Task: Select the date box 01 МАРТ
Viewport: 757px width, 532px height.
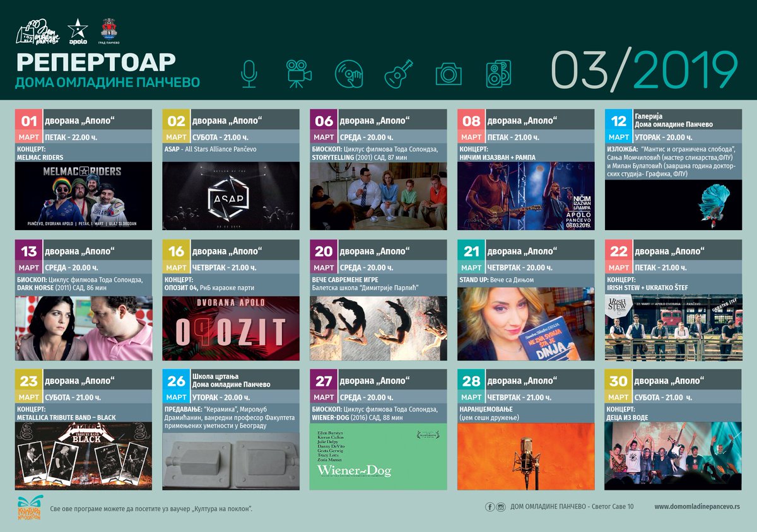Action: pos(29,126)
